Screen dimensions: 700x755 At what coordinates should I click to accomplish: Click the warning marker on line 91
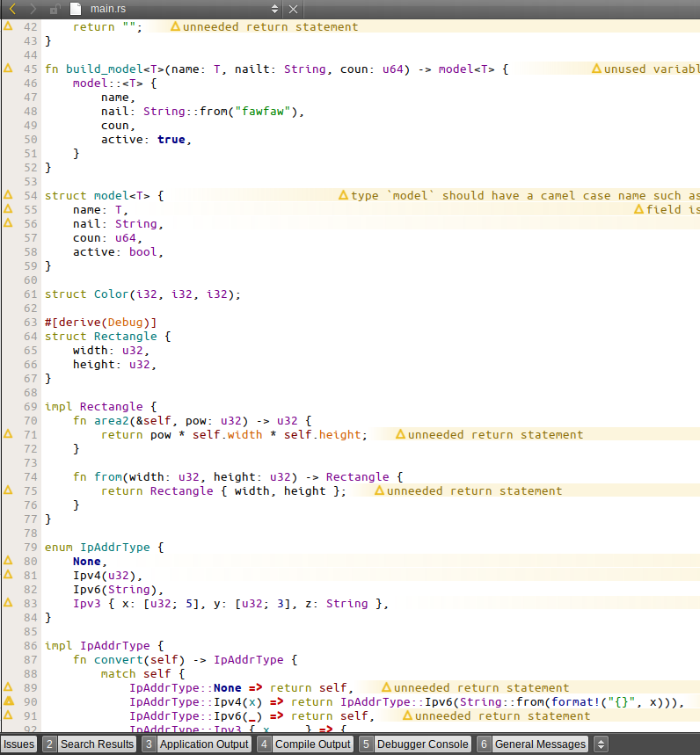(x=8, y=715)
